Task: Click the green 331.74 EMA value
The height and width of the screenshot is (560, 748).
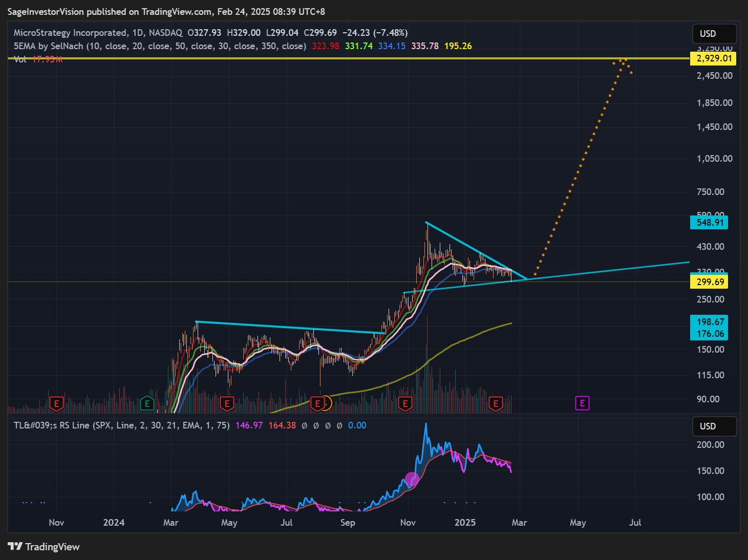Action: point(359,46)
